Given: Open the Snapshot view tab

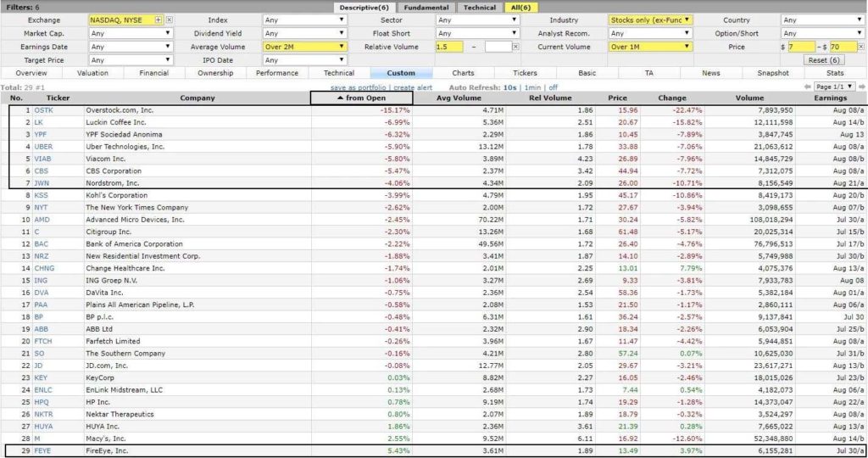Looking at the screenshot, I should pos(773,73).
